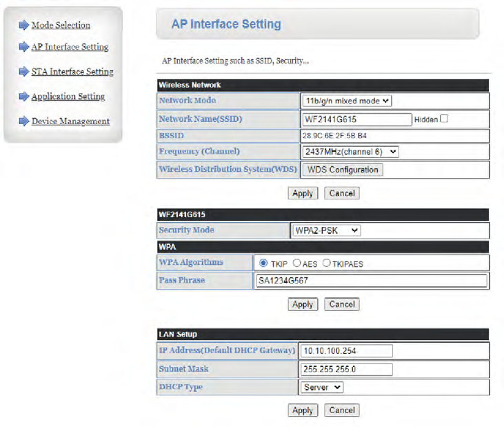
Task: Expand the Frequency (Channel) dropdown
Action: click(x=350, y=152)
